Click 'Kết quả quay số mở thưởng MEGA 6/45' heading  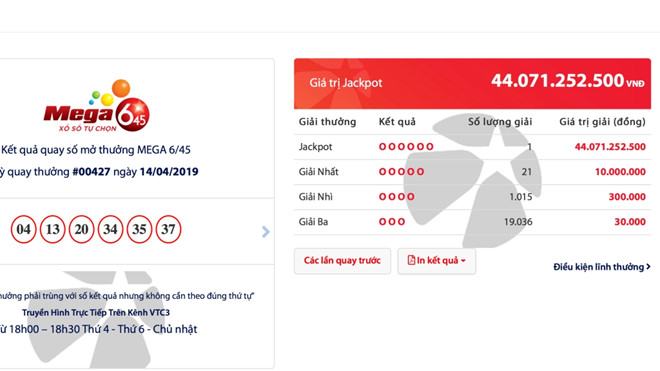[96, 150]
